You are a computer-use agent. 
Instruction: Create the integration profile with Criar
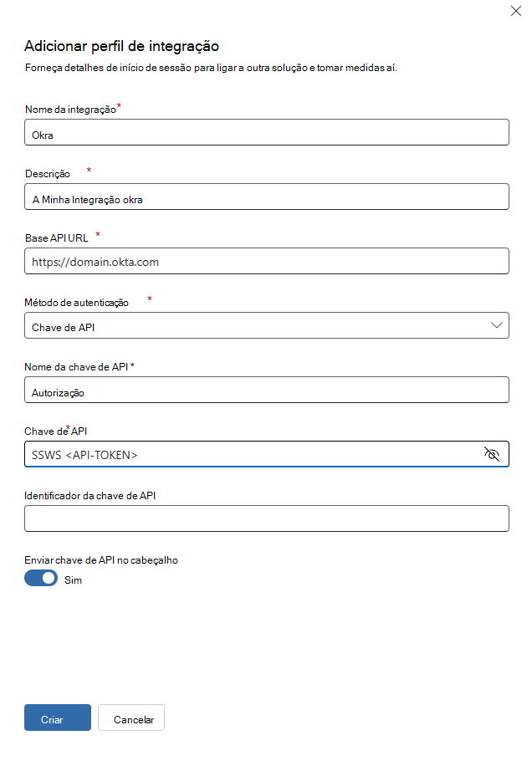pos(58,717)
